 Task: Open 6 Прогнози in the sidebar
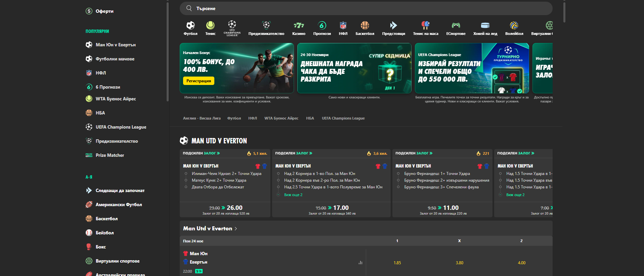point(103,87)
